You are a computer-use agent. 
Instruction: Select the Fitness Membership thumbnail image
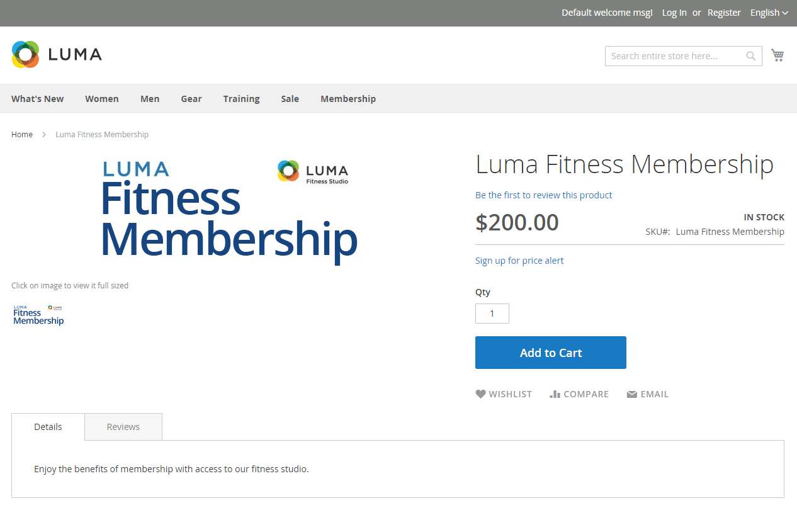point(38,315)
